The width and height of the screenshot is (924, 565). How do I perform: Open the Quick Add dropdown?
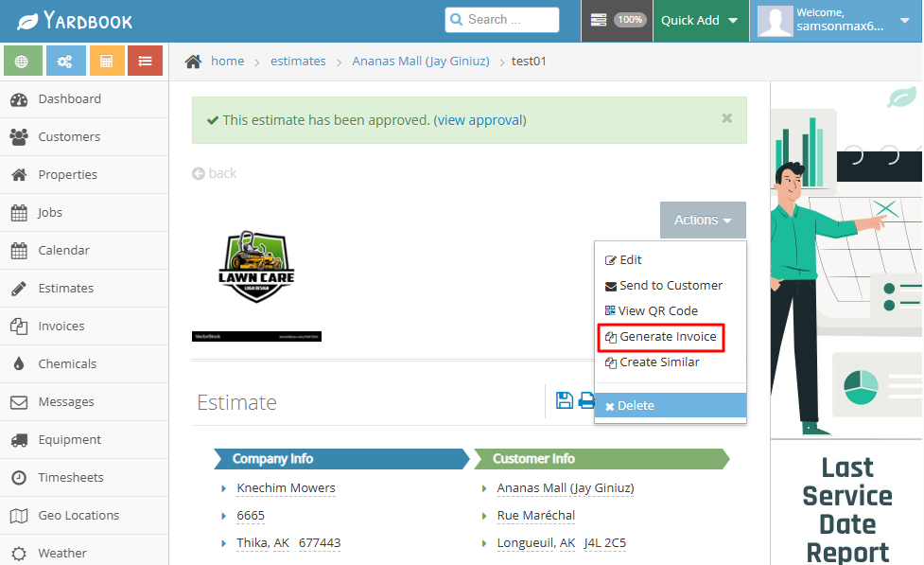click(701, 21)
